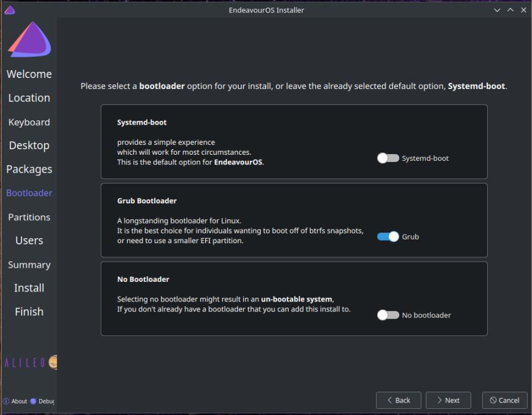Minimize the installer window
The width and height of the screenshot is (532, 415).
coord(497,10)
